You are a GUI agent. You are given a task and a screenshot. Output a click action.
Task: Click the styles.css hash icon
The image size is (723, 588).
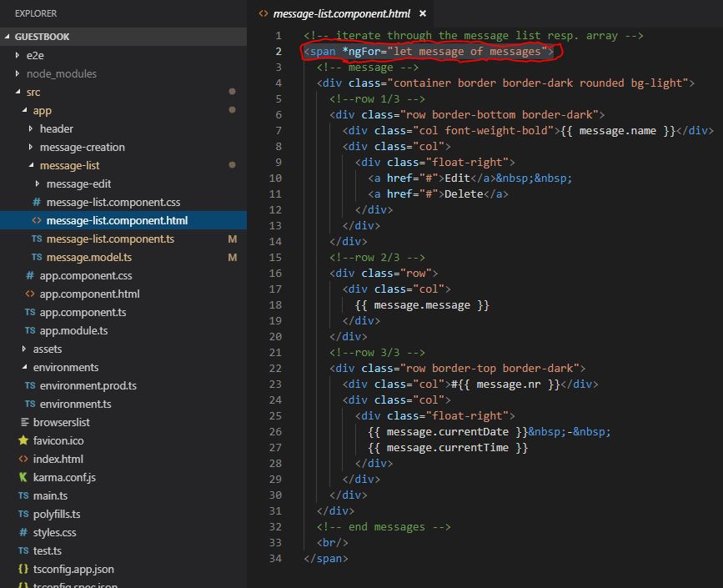(23, 532)
